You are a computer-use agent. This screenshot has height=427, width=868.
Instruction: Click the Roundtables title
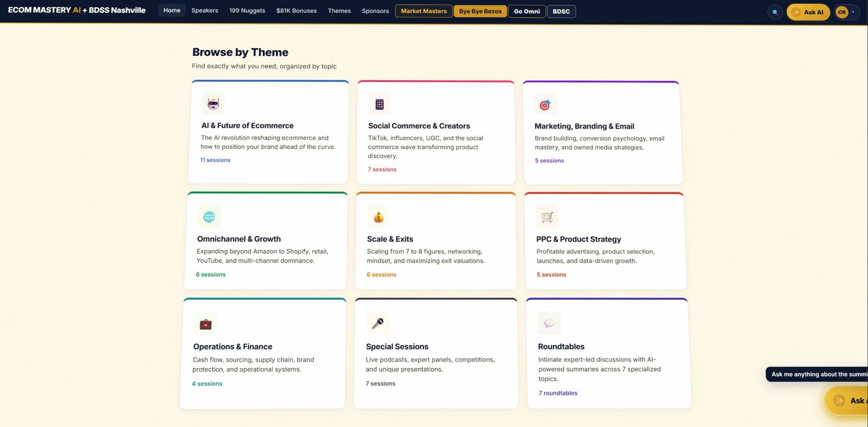click(561, 346)
